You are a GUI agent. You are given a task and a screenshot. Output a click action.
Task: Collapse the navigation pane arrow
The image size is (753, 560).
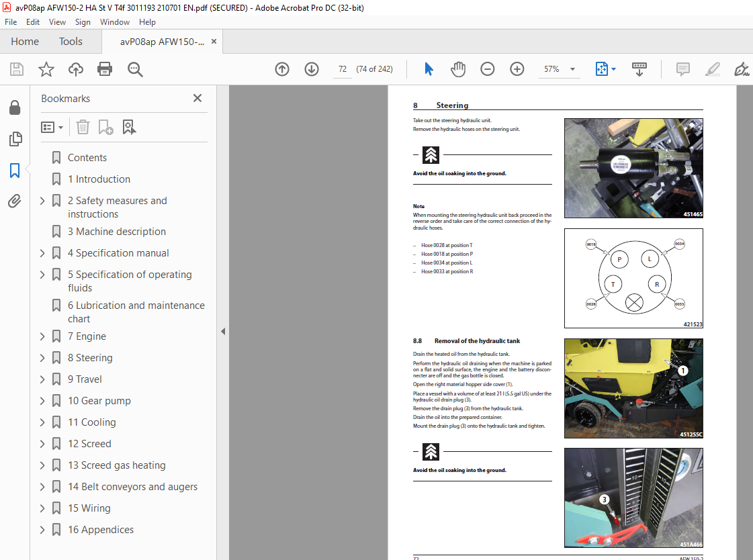(223, 331)
